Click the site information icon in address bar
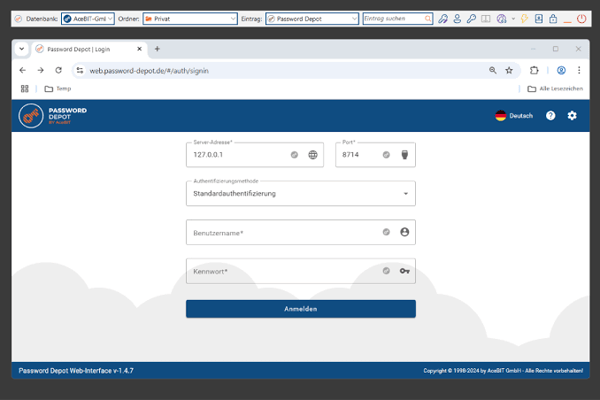600x400 pixels. (80, 70)
